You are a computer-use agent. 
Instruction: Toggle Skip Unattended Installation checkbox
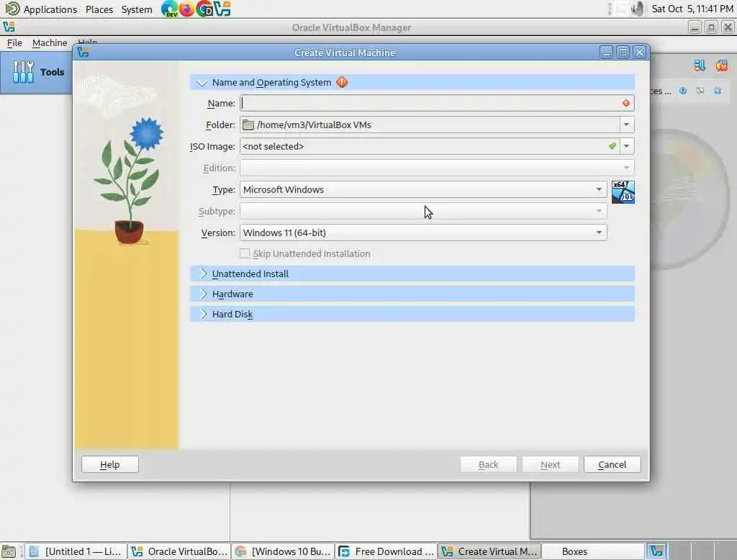245,253
